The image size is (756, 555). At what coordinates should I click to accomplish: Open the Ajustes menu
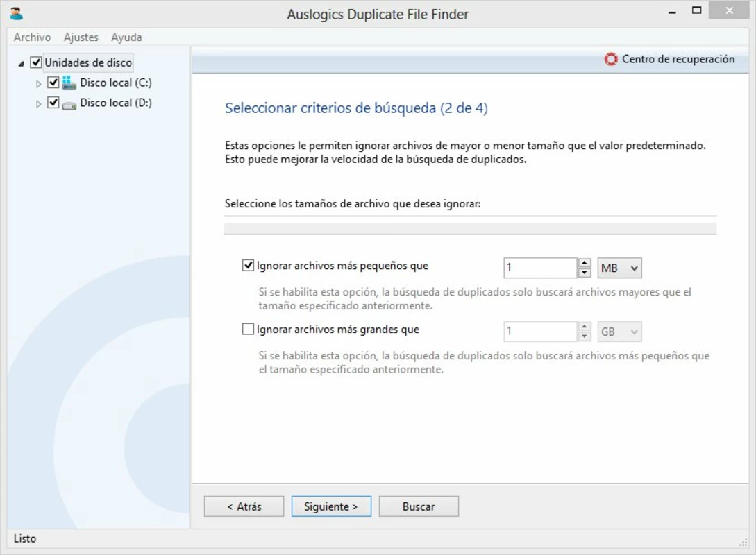81,37
